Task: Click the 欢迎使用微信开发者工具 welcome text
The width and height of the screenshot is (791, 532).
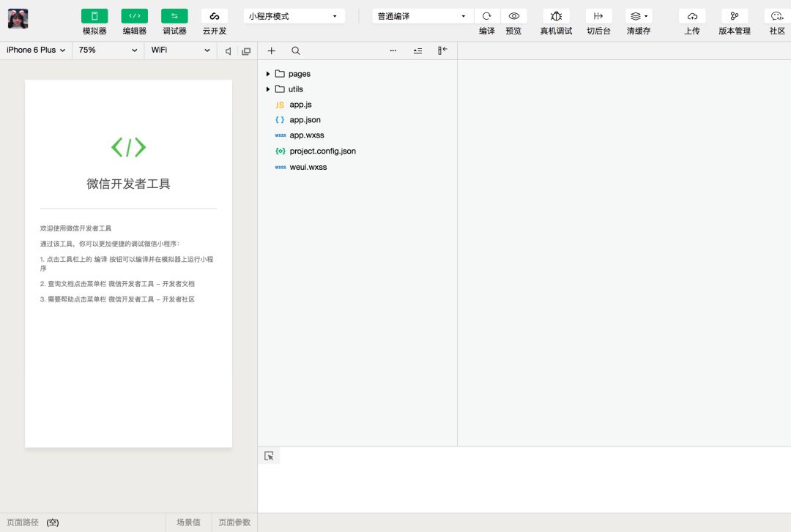Action: click(75, 228)
